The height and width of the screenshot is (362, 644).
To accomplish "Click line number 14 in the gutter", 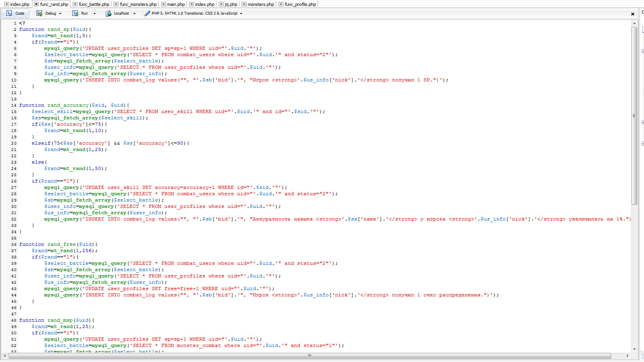I will click(x=14, y=106).
